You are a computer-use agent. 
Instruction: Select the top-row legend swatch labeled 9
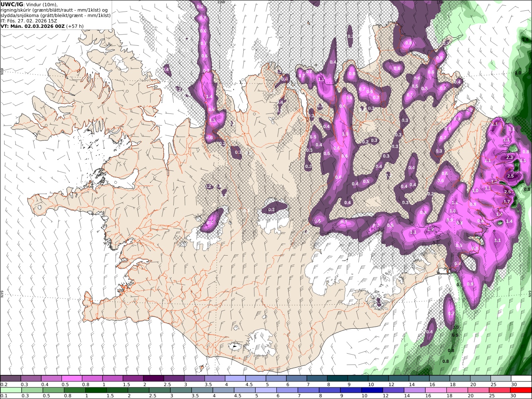(357, 379)
